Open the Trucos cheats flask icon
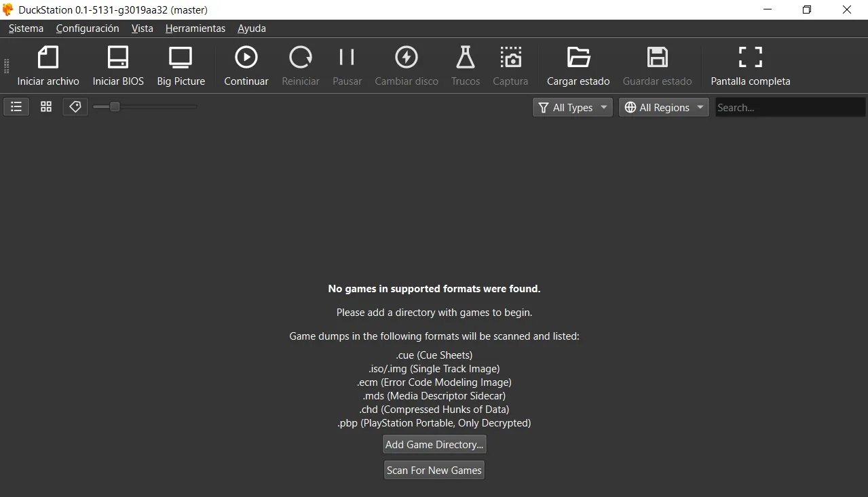Viewport: 868px width, 497px height. (465, 58)
